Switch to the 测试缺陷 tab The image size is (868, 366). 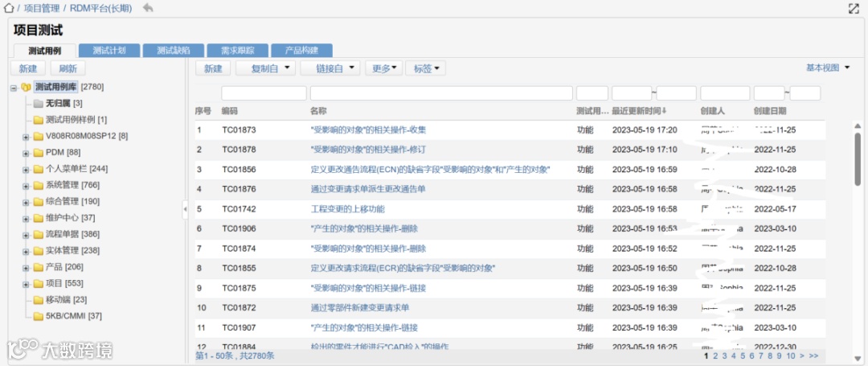(x=174, y=51)
